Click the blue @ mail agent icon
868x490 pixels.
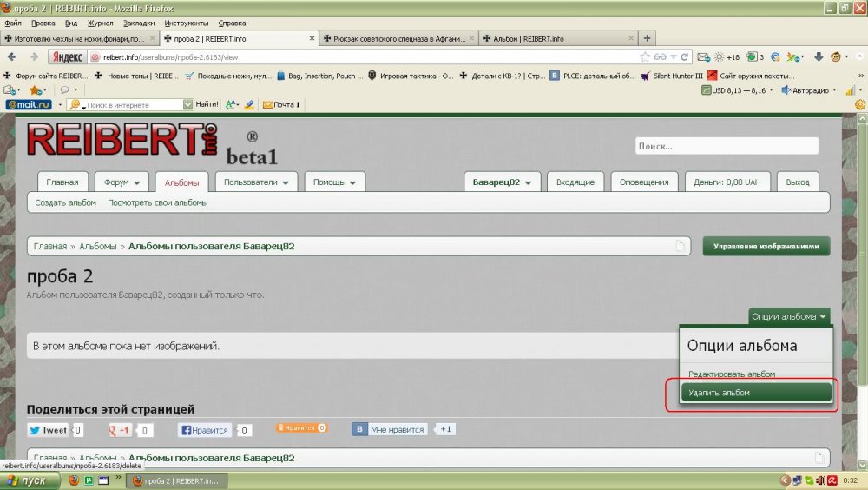coord(775,57)
